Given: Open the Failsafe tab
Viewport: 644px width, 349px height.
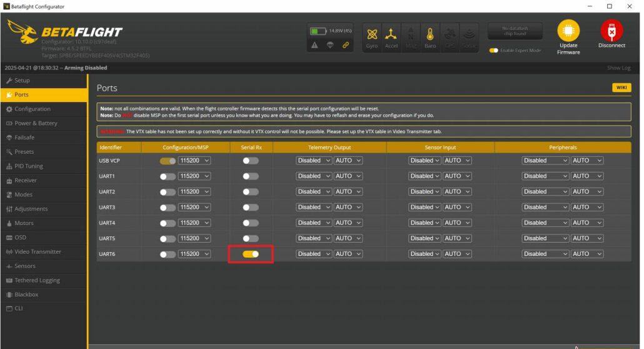Looking at the screenshot, I should click(44, 138).
